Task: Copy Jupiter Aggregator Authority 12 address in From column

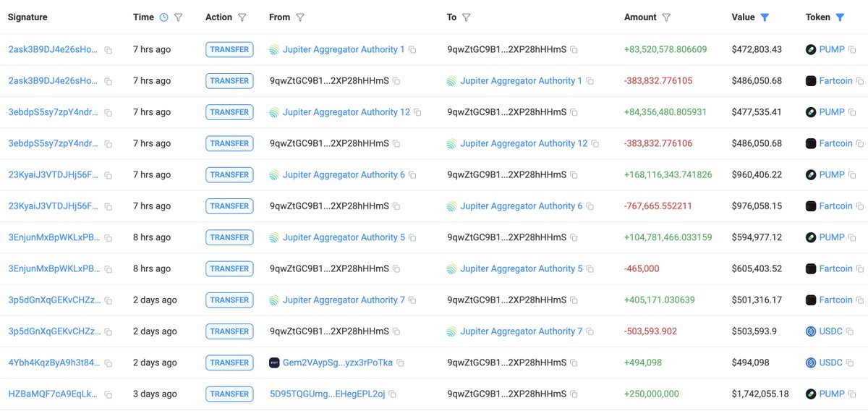Action: 417,112
